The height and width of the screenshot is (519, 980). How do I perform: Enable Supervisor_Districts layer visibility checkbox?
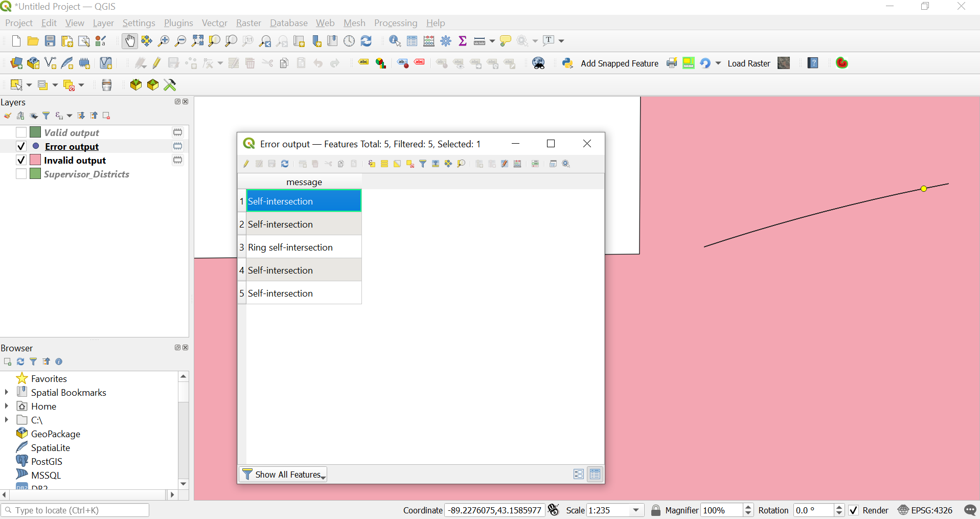21,174
